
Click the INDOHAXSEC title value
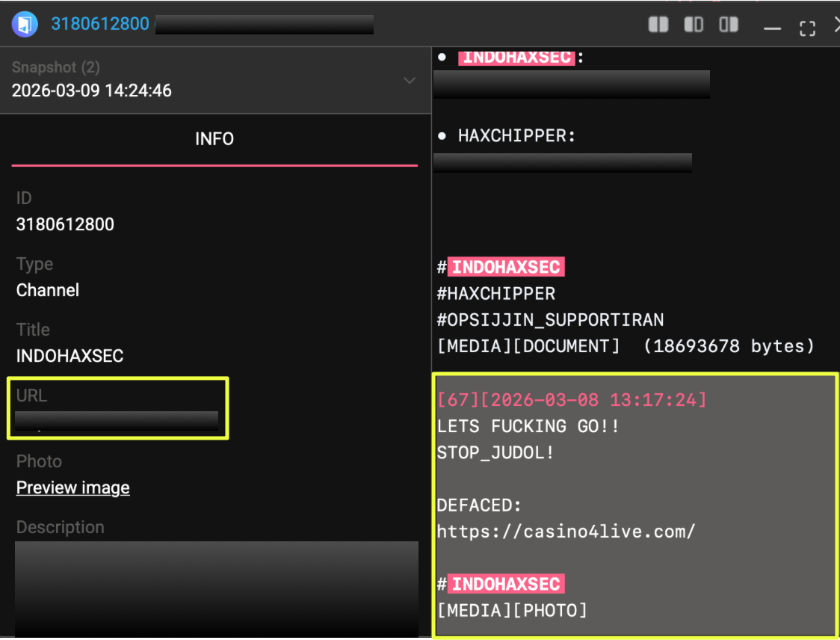click(70, 356)
